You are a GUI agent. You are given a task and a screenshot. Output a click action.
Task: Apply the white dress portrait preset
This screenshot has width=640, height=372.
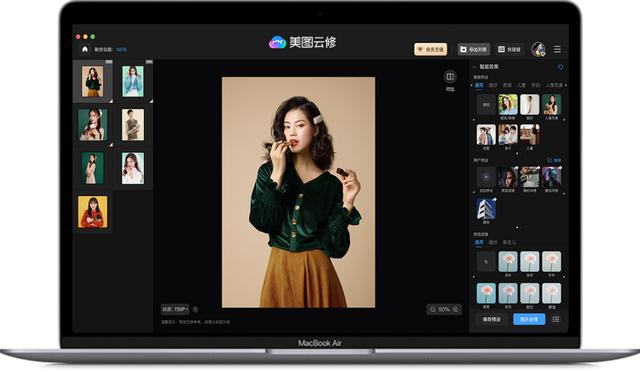(x=529, y=105)
